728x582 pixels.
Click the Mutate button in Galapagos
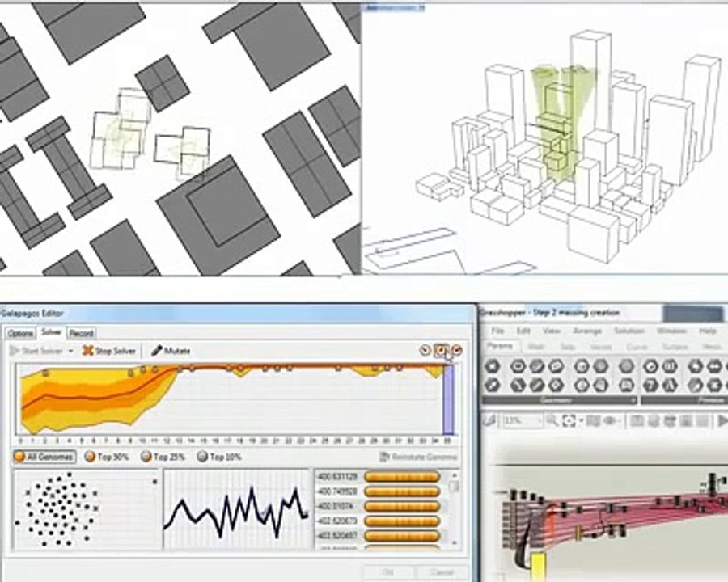(171, 351)
